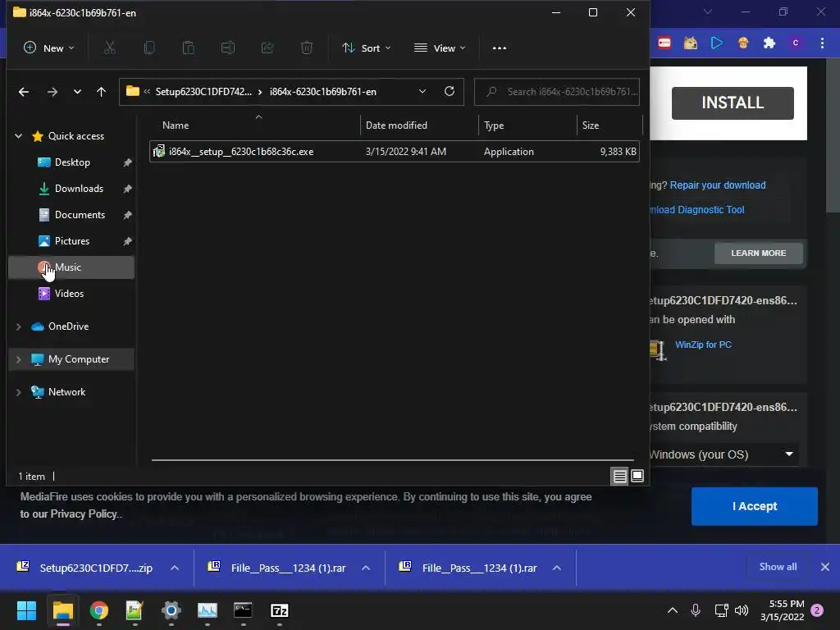Click the Copy icon in Explorer toolbar
Image resolution: width=840 pixels, height=630 pixels.
[x=149, y=48]
